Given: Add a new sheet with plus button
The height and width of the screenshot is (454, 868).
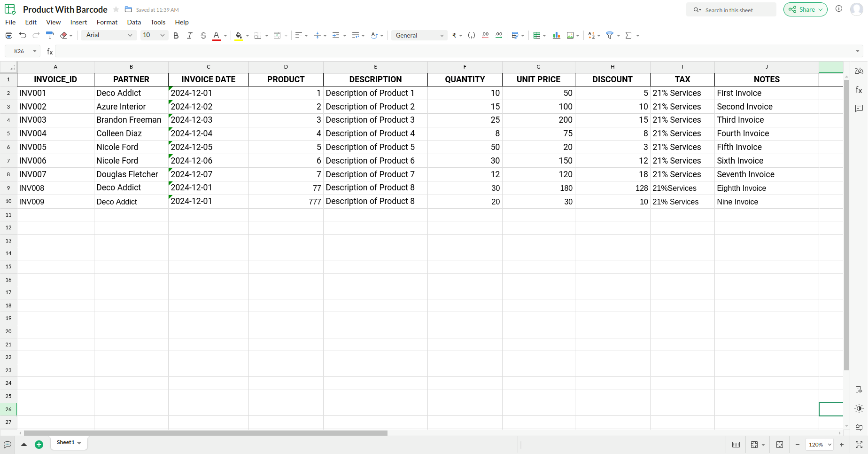Looking at the screenshot, I should click(39, 445).
